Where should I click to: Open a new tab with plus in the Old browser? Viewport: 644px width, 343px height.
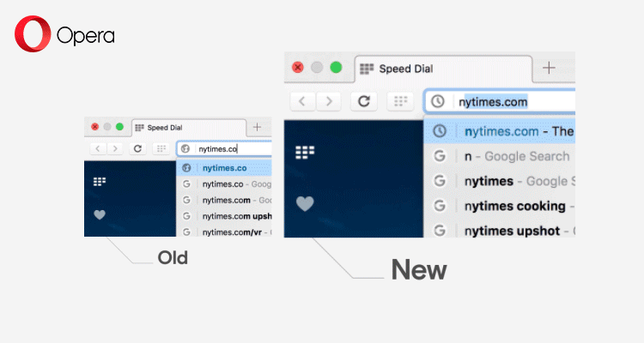[x=257, y=127]
